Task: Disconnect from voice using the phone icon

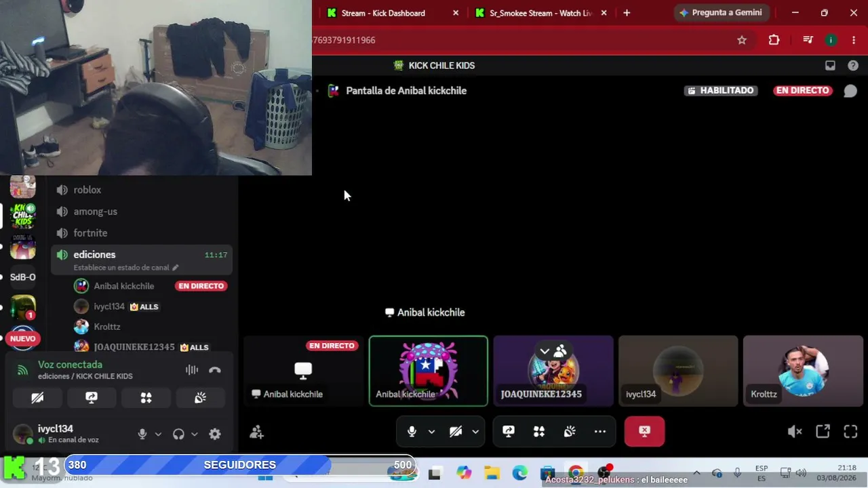Action: (x=215, y=370)
